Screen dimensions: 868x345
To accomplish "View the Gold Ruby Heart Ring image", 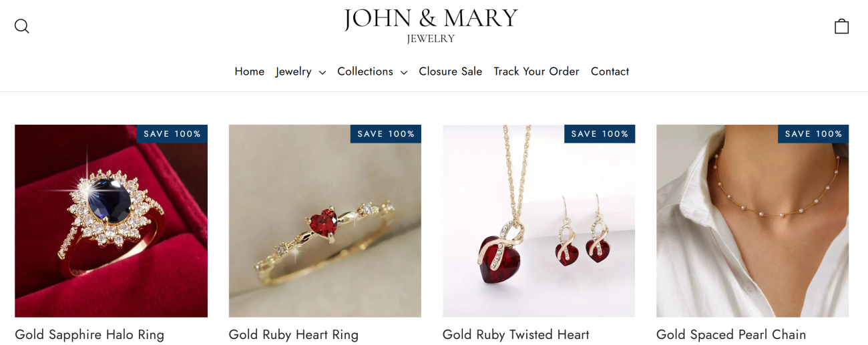I will [x=324, y=221].
